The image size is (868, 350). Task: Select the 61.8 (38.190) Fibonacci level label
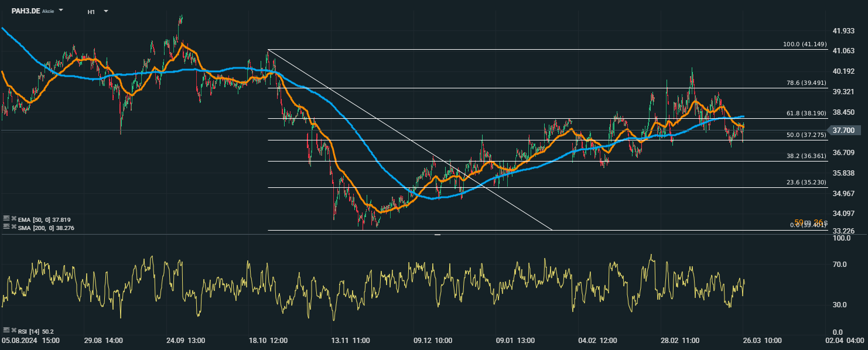pyautogui.click(x=806, y=114)
